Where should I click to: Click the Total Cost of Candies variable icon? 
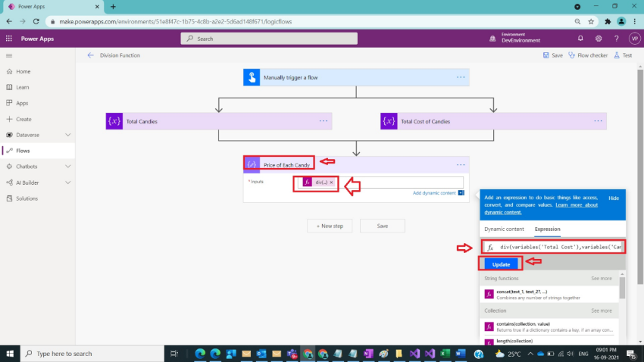click(389, 121)
